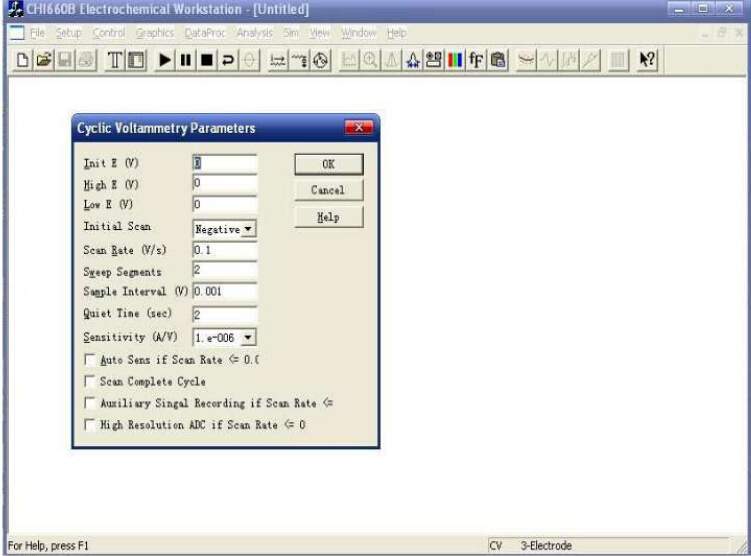Open the Help menu in menu bar
Image resolution: width=751 pixels, height=556 pixels.
pyautogui.click(x=397, y=33)
